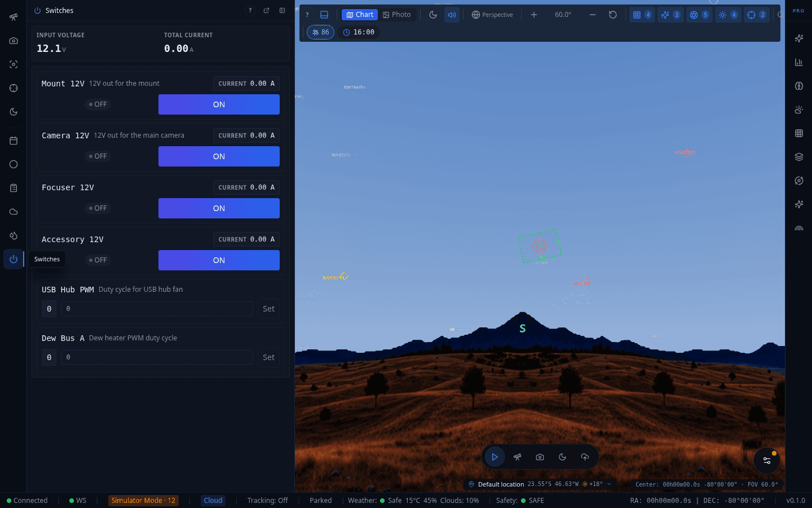Open the Perspective projection dropdown
Viewport: 812px width, 508px height.
click(492, 15)
